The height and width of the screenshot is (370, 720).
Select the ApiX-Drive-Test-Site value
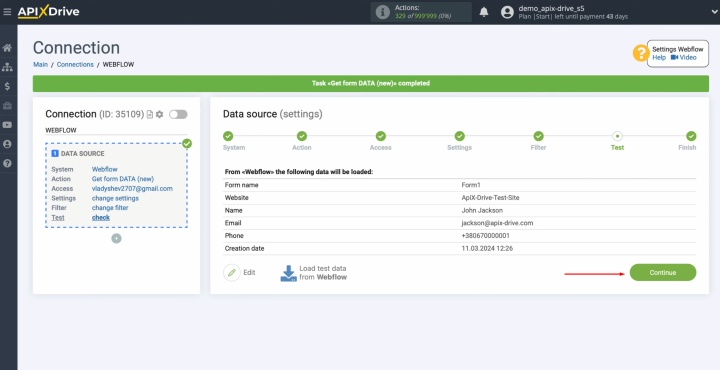490,198
